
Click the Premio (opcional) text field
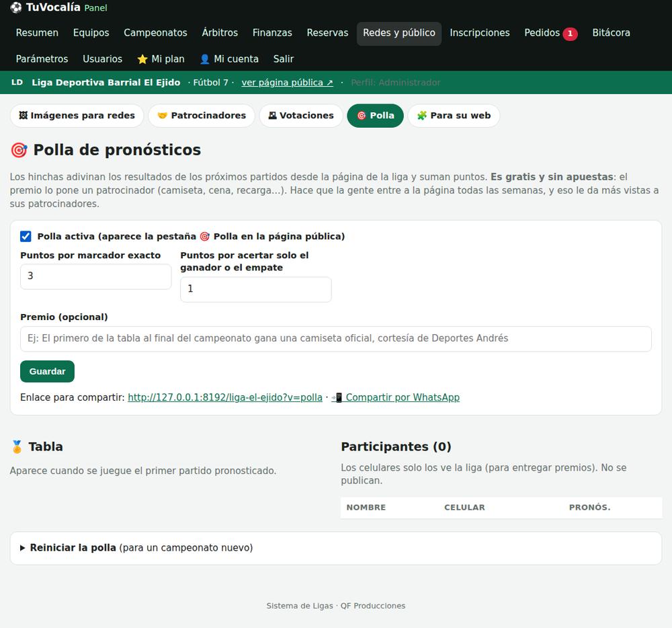[x=336, y=339]
